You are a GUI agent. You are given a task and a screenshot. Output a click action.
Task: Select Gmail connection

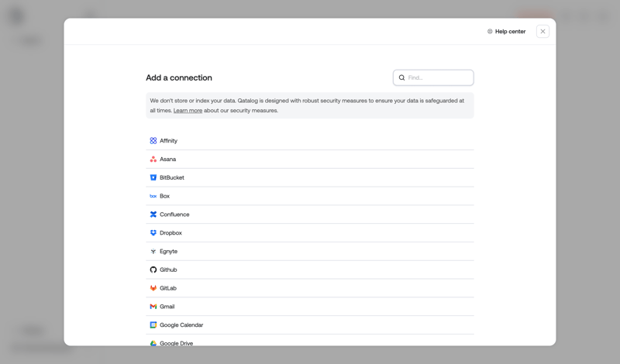(x=309, y=306)
